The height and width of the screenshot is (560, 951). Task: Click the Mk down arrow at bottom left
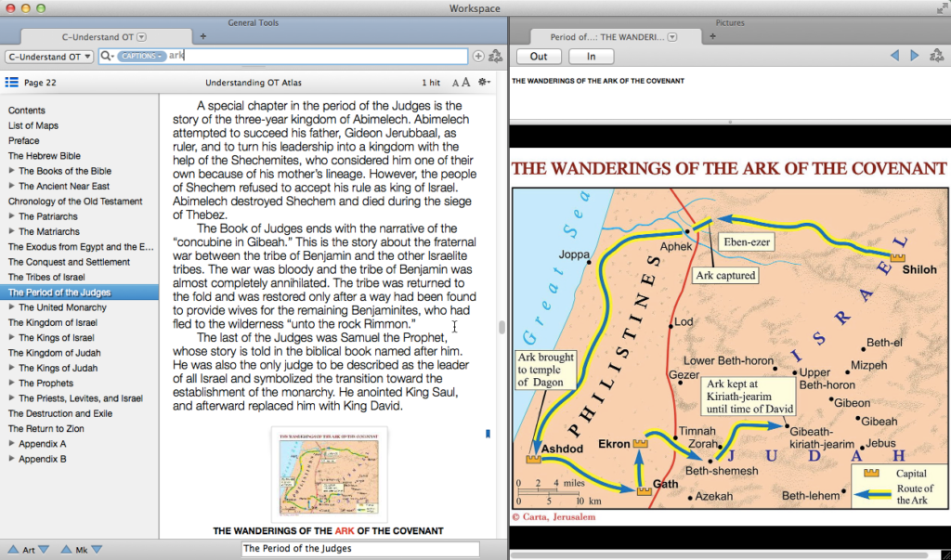point(97,550)
